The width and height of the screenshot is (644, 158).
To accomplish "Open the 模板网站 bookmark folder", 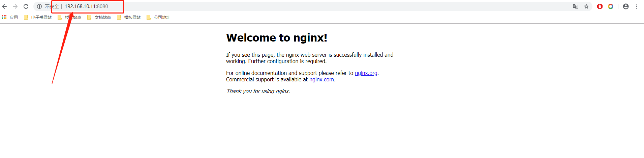I will (x=129, y=17).
